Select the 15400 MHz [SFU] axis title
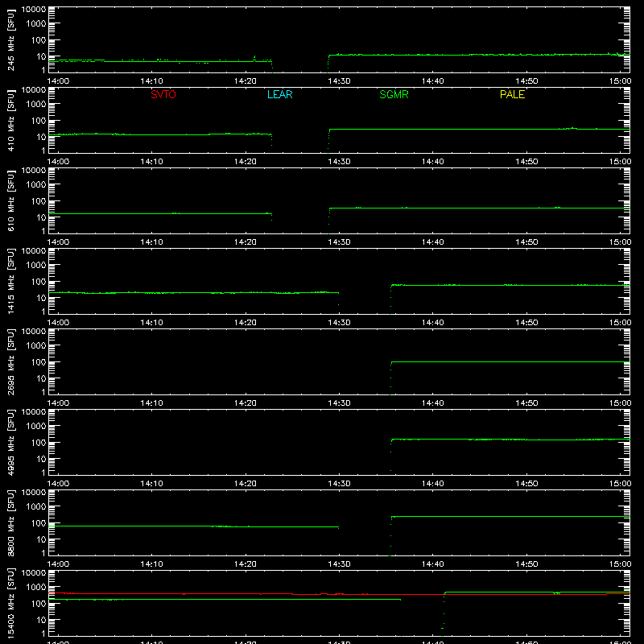 point(11,603)
